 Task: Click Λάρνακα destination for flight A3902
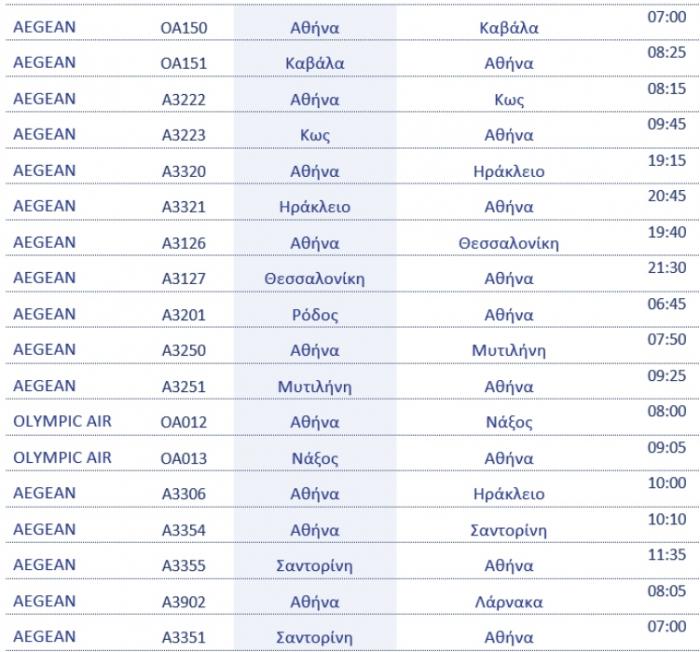click(508, 602)
